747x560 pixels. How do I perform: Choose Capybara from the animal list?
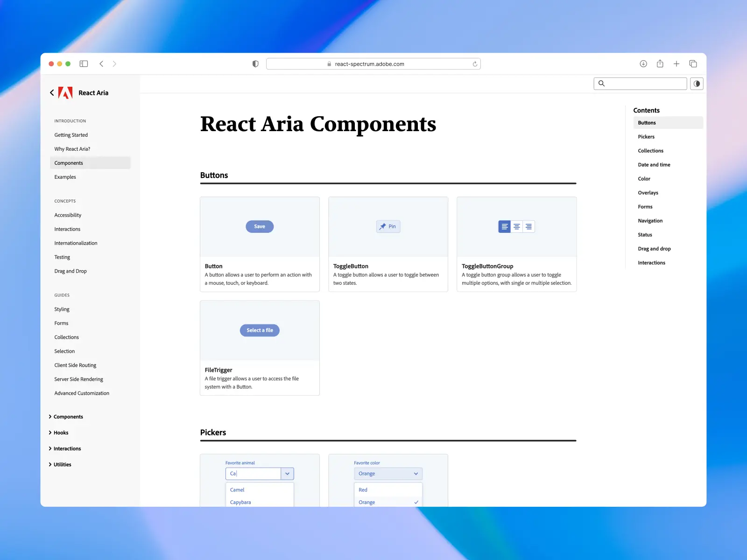click(260, 502)
